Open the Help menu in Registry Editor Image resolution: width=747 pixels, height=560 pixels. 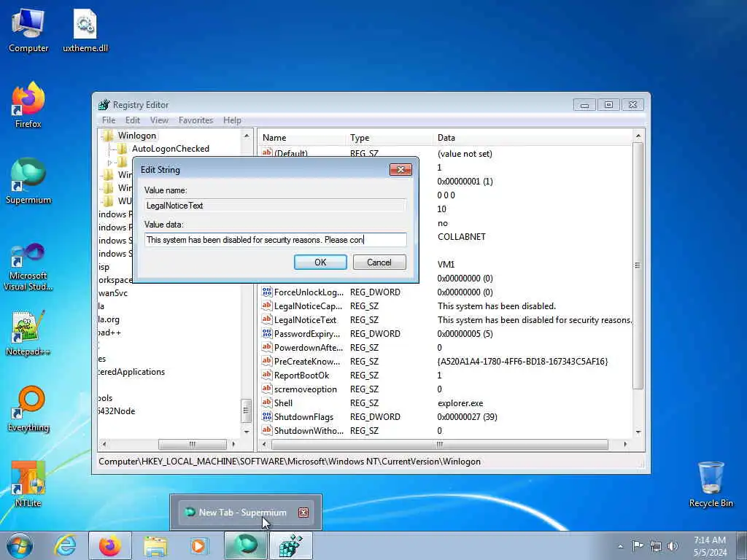tap(232, 120)
